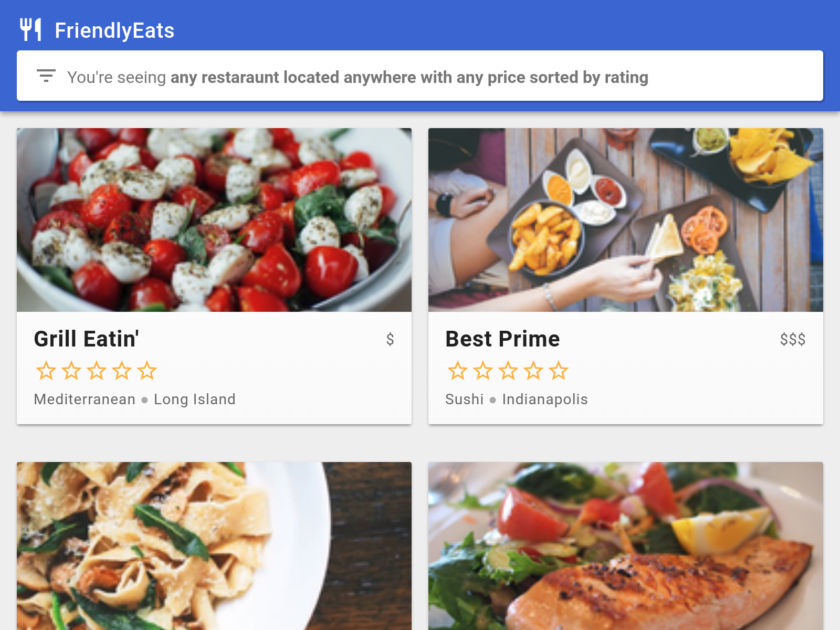Open the Grill Eatin' salad photo
Screen dimensions: 840x630
(214, 220)
